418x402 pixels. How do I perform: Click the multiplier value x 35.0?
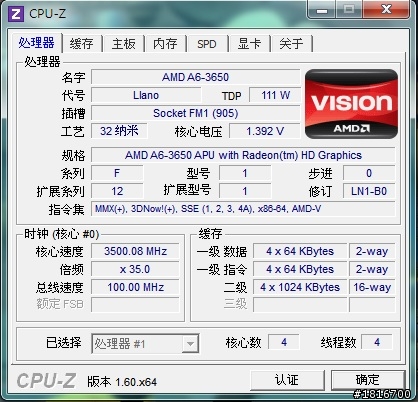tap(135, 269)
